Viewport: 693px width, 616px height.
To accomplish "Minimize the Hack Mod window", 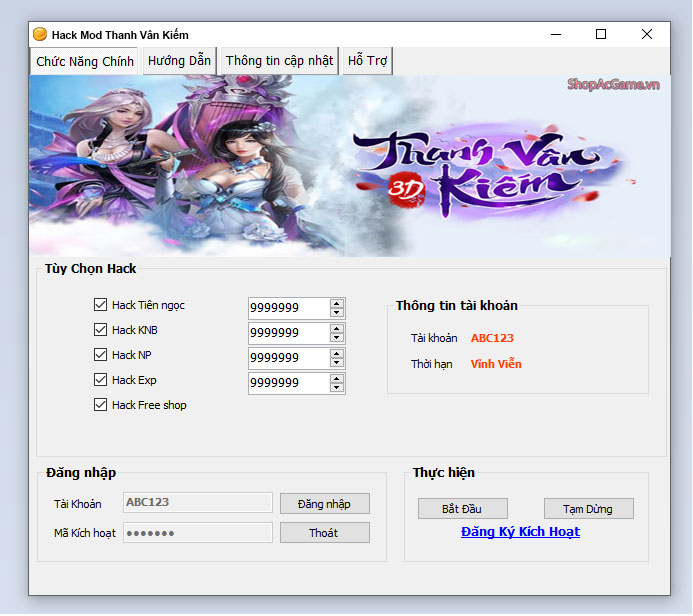I will (556, 34).
